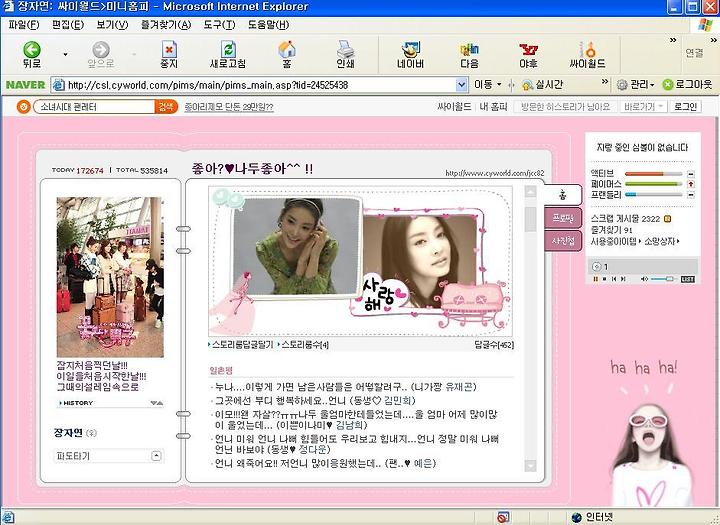Image resolution: width=720 pixels, height=525 pixels.
Task: Open the 이동 dropdown arrow
Action: point(499,85)
